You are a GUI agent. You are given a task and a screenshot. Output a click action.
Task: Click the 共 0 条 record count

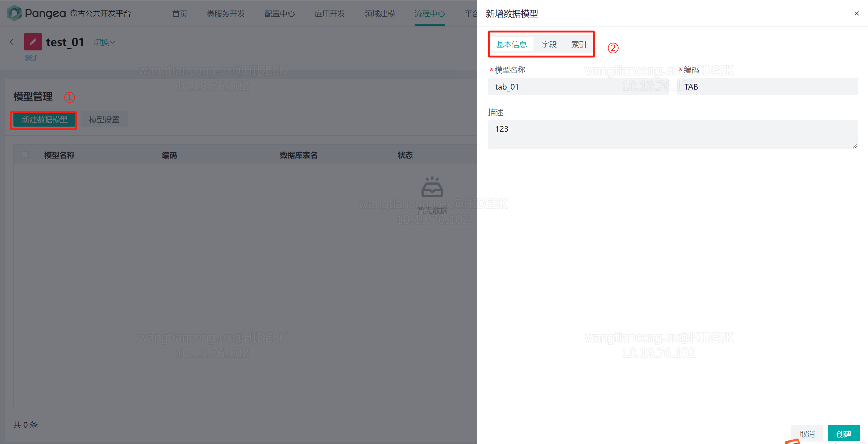[26, 425]
